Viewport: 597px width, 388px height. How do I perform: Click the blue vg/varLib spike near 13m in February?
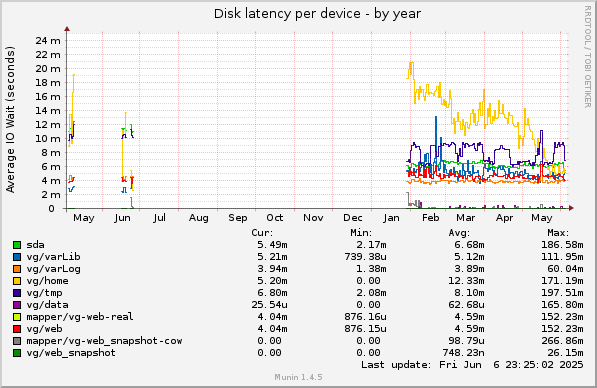point(436,118)
